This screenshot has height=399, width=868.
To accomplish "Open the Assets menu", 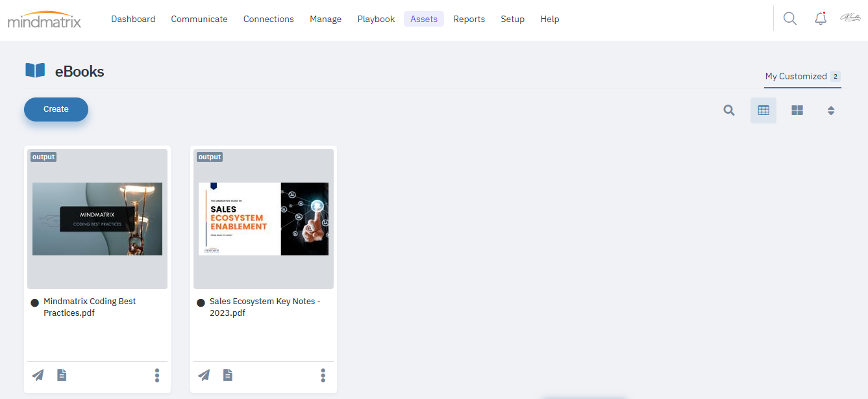I will tap(424, 19).
